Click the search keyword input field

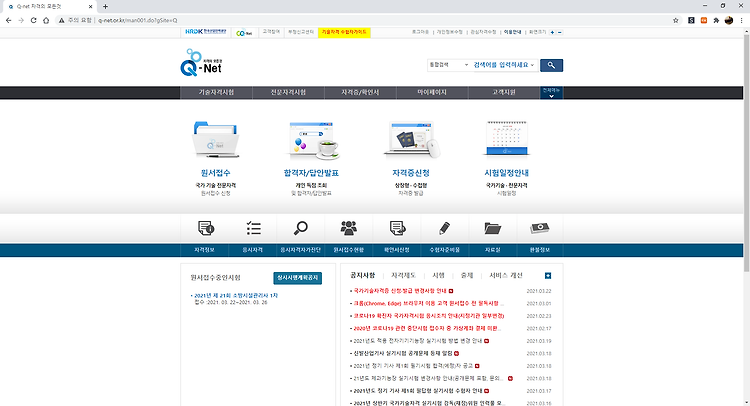pyautogui.click(x=500, y=65)
